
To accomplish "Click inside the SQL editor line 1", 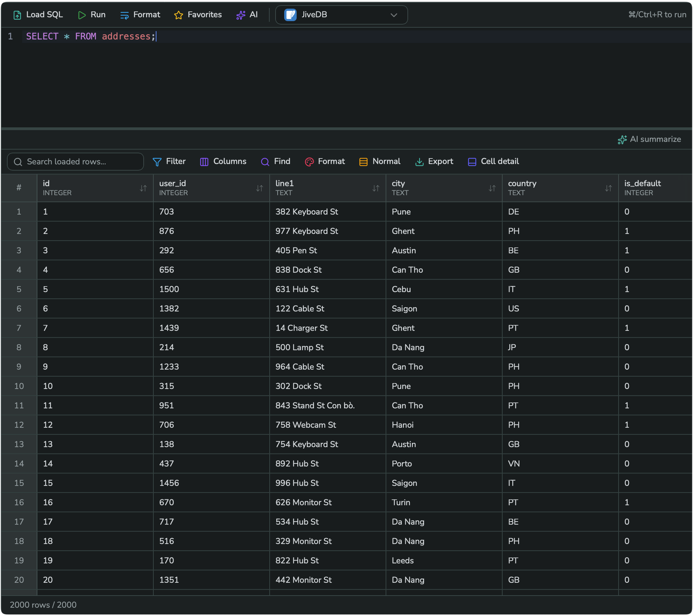I will pyautogui.click(x=357, y=36).
